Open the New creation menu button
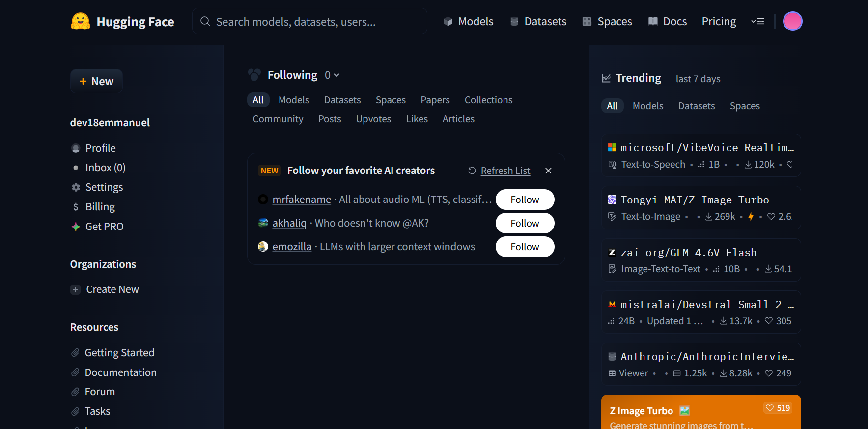The height and width of the screenshot is (429, 868). (x=97, y=81)
